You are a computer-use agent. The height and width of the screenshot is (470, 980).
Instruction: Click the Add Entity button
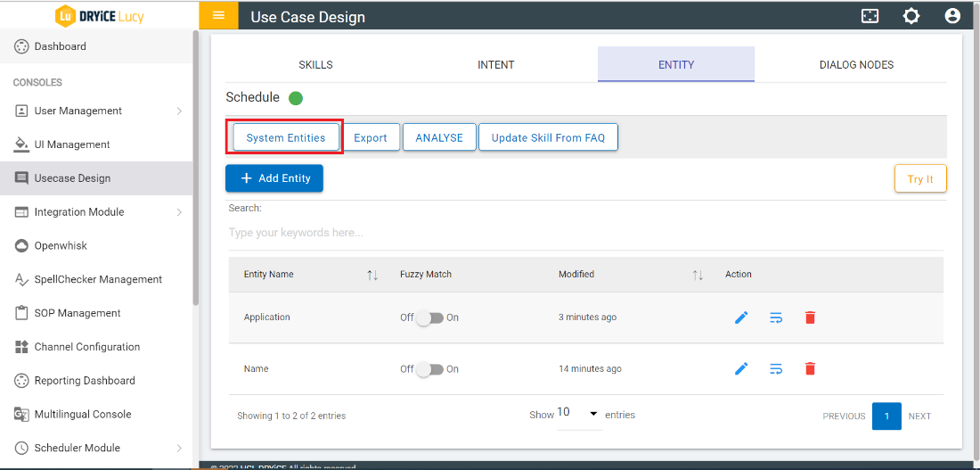click(x=274, y=178)
